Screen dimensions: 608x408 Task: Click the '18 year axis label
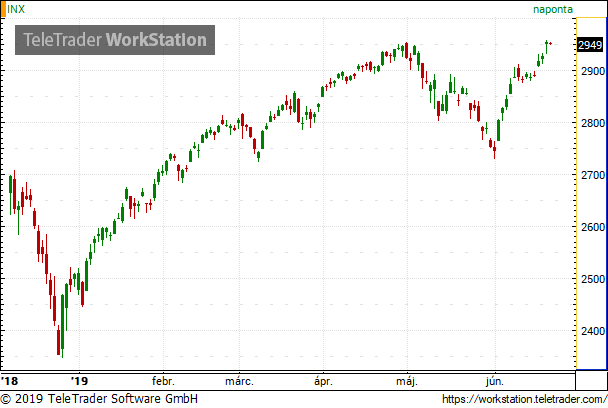10,381
